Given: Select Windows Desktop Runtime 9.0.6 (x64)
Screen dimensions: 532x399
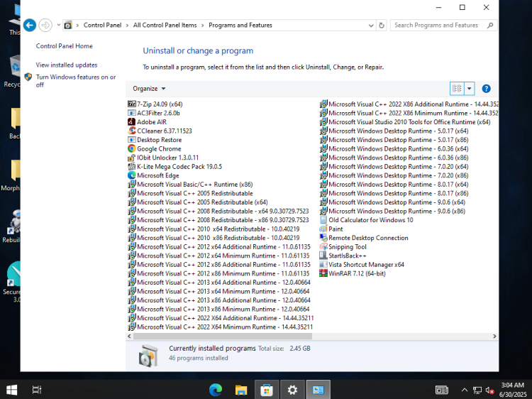Looking at the screenshot, I should tap(392, 202).
